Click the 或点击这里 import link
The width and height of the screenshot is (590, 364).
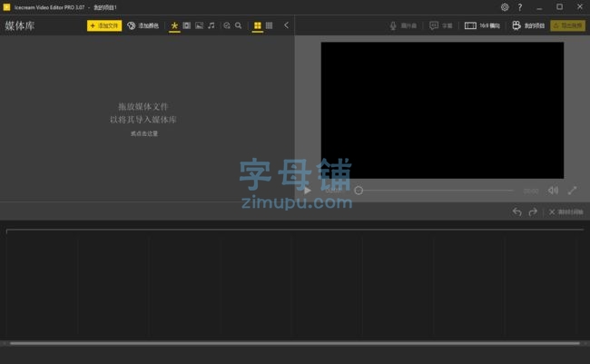click(x=144, y=133)
